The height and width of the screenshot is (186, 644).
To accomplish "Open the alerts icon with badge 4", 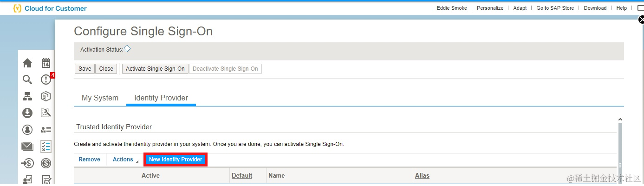I will click(46, 80).
